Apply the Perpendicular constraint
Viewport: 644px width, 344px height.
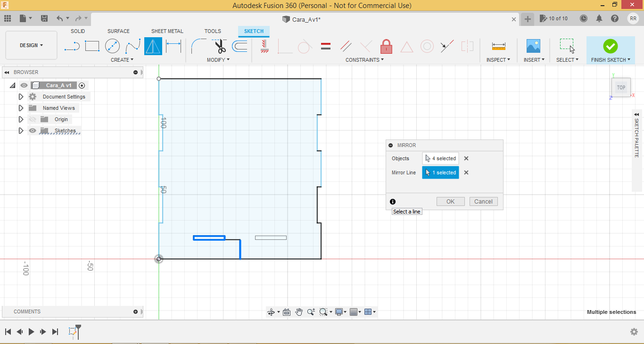click(366, 46)
